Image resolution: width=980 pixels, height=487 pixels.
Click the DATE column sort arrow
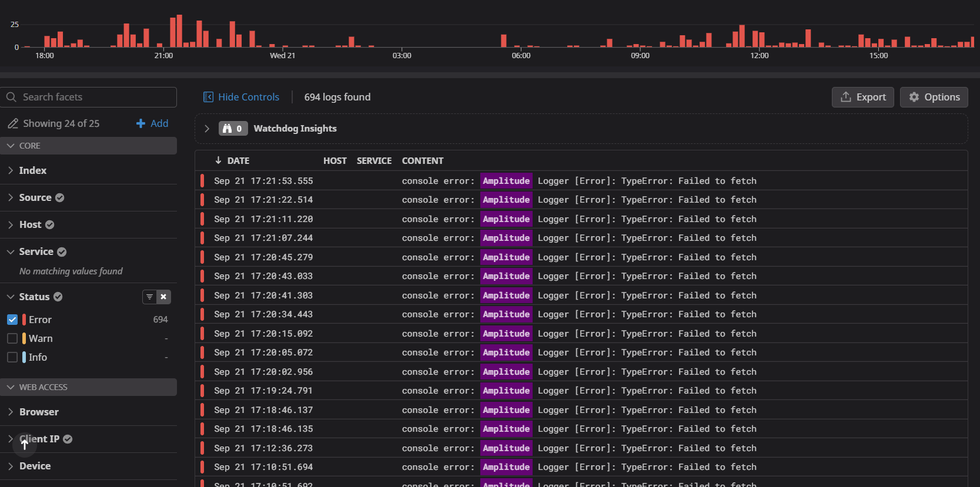pyautogui.click(x=218, y=160)
